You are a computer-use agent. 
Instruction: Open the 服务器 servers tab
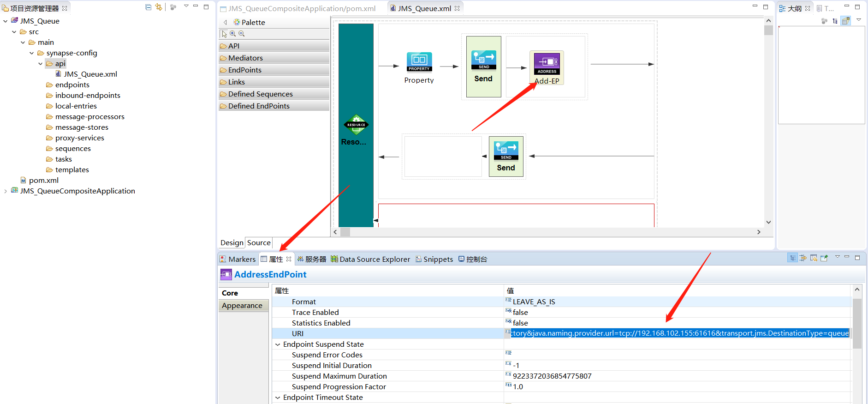point(311,259)
